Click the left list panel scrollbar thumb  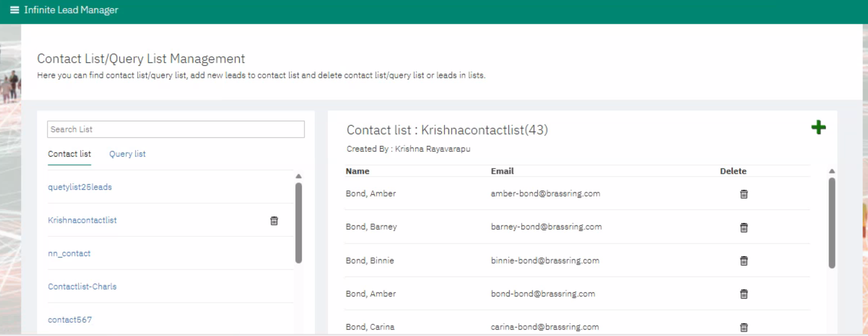pyautogui.click(x=298, y=223)
